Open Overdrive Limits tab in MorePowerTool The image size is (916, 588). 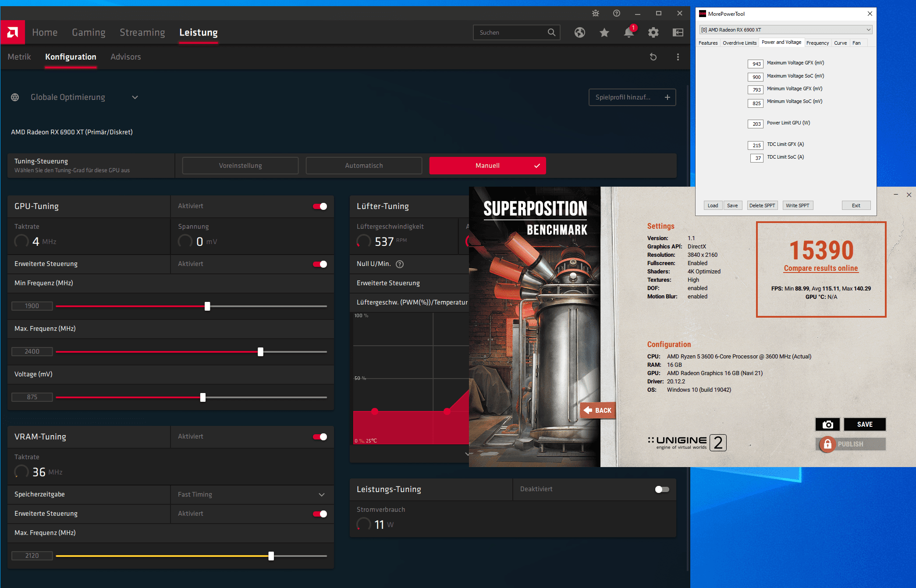click(739, 43)
